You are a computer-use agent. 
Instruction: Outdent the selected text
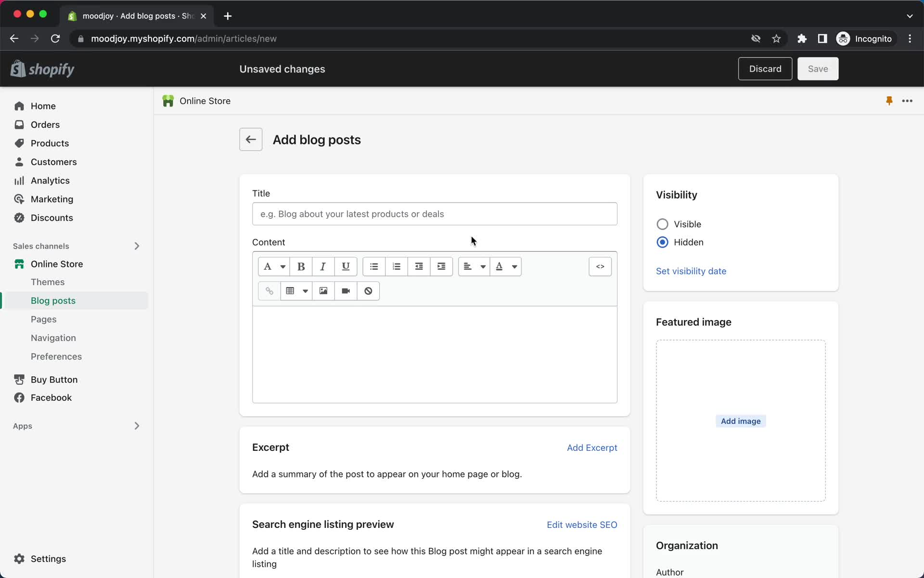pos(419,266)
